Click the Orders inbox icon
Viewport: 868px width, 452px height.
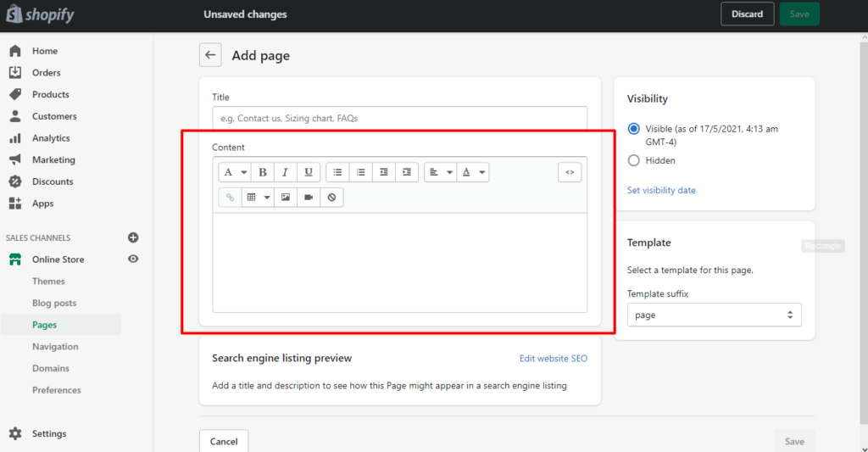(x=15, y=73)
